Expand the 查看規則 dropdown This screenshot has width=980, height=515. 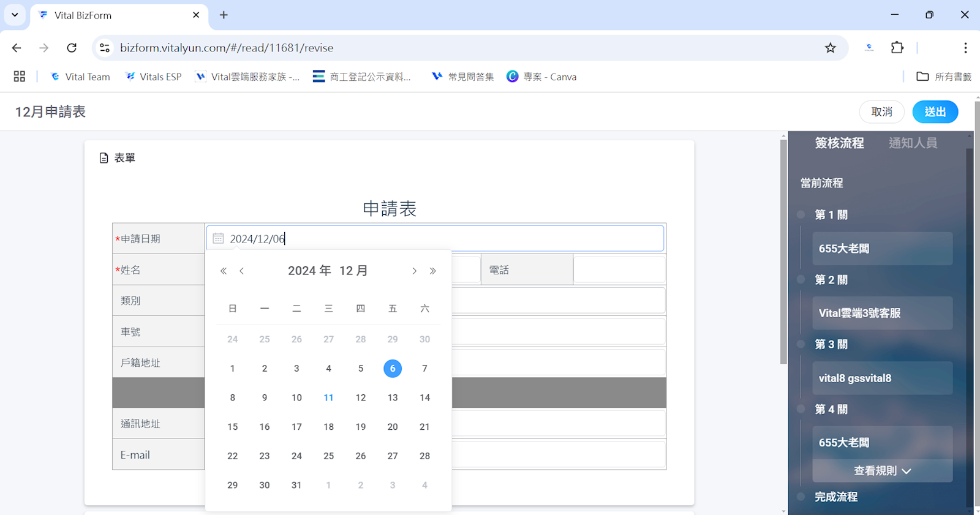point(882,470)
